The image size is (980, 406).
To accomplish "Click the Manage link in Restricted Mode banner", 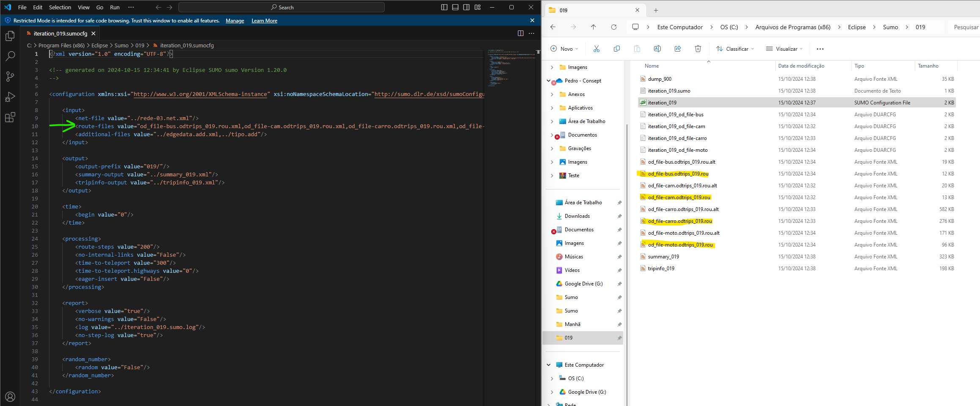I will coord(235,21).
